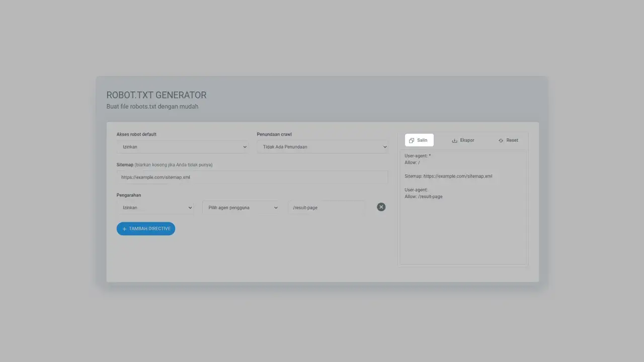The height and width of the screenshot is (362, 644).
Task: Choose from the Pilih agen pengguna dropdown
Action: pyautogui.click(x=240, y=208)
